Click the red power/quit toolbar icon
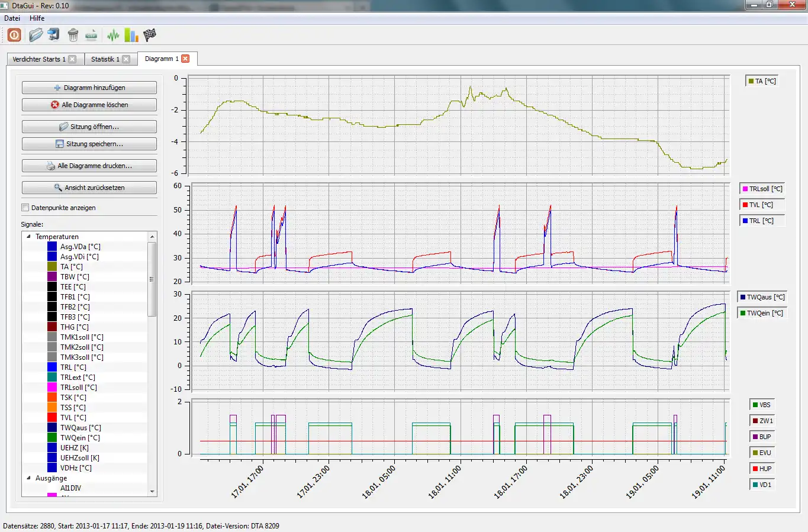 tap(14, 35)
